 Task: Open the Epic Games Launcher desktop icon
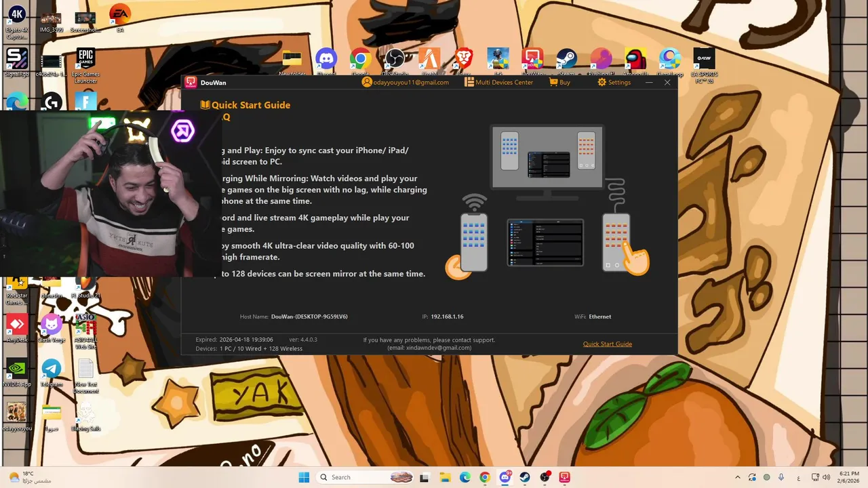tap(85, 65)
